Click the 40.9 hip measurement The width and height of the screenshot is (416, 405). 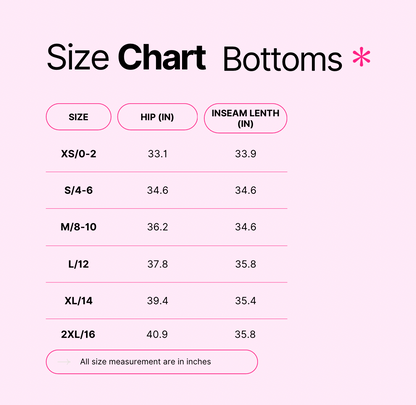[157, 334]
